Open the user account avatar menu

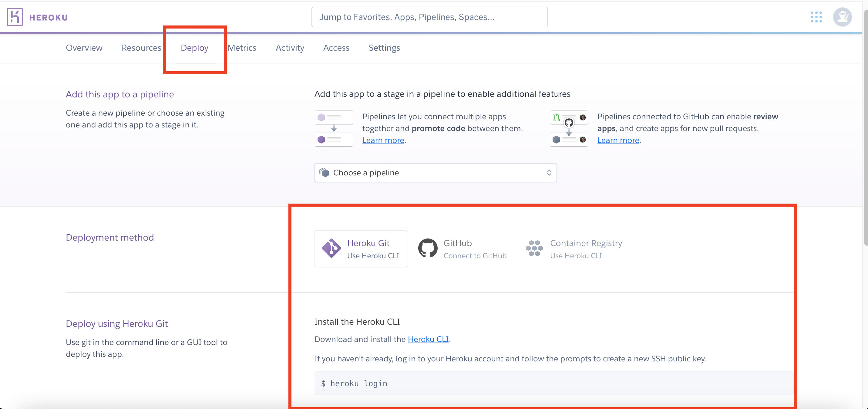pos(843,17)
